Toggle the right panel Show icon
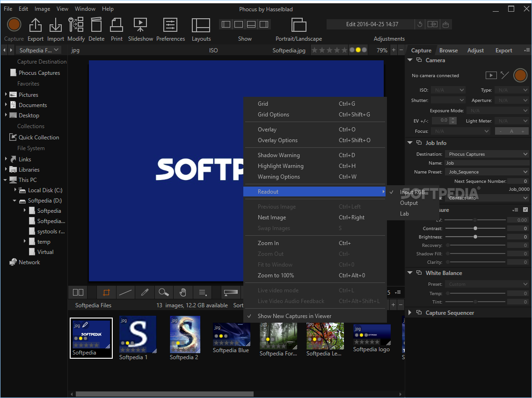 click(x=264, y=24)
